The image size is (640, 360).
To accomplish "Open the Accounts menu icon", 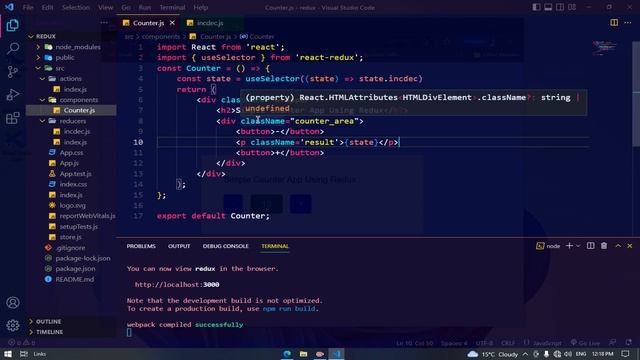I will pos(13,302).
